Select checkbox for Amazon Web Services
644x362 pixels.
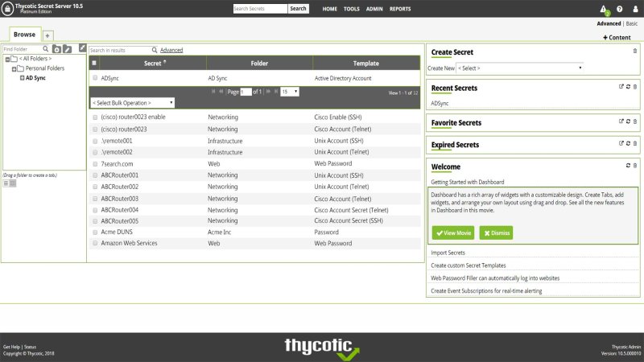(94, 243)
